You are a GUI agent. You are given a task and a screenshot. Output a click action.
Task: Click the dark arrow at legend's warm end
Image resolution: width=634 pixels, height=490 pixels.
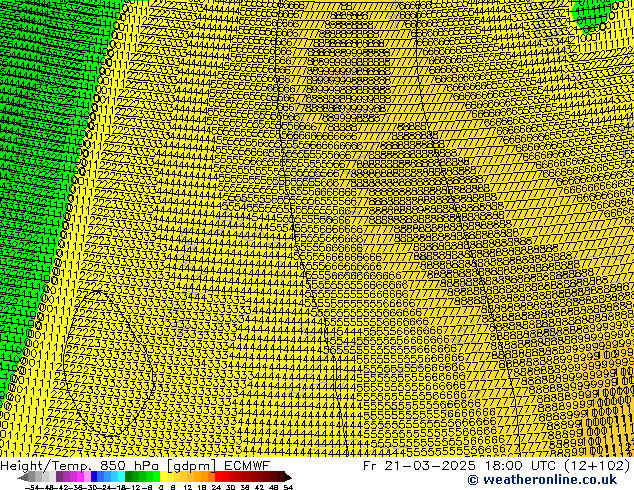click(x=288, y=477)
